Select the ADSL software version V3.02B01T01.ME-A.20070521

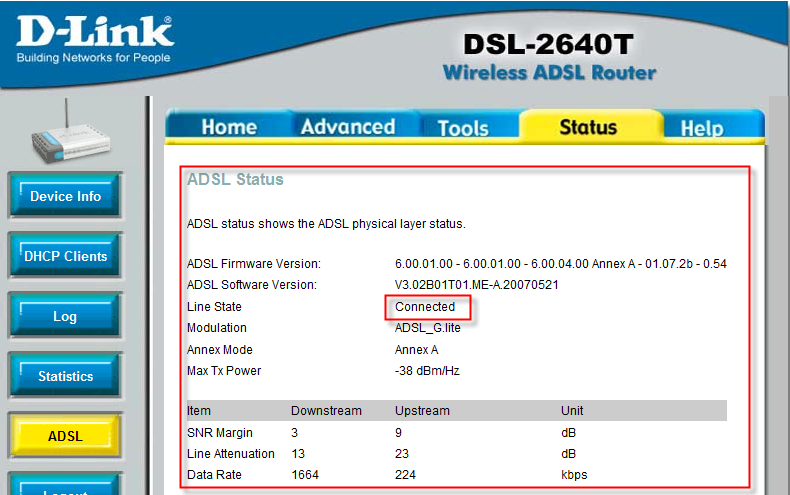point(477,285)
